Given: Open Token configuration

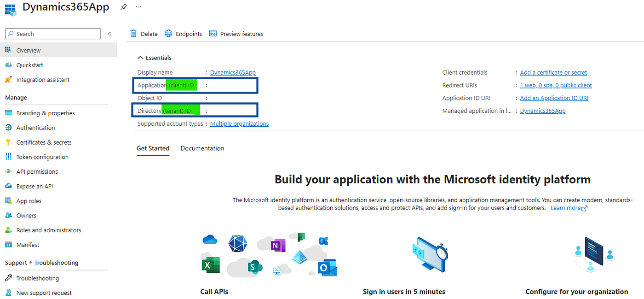Looking at the screenshot, I should [42, 157].
